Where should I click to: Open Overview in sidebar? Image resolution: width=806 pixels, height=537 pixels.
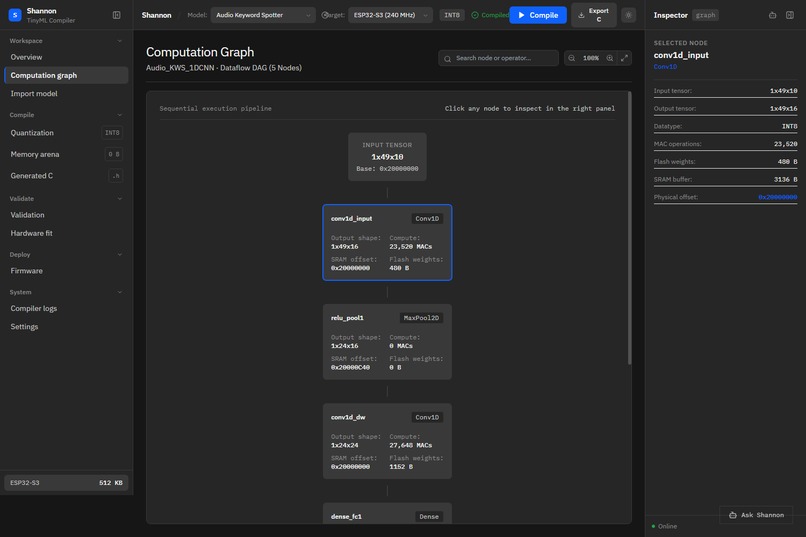66,57
